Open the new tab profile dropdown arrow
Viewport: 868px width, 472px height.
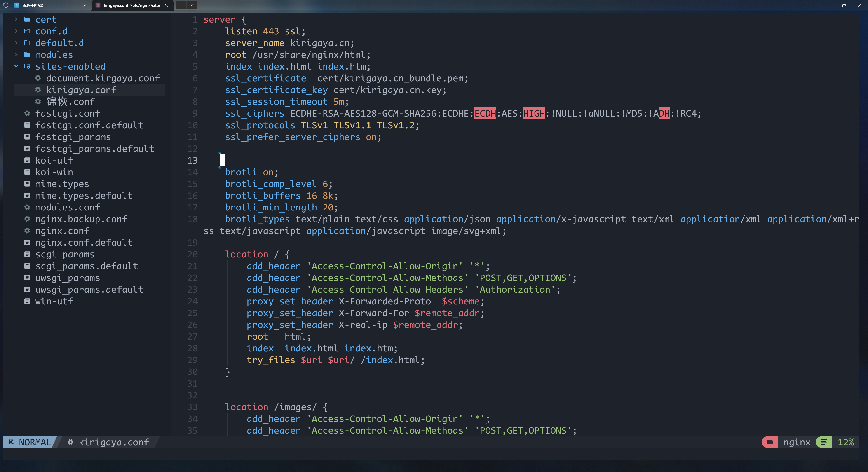[x=191, y=5]
